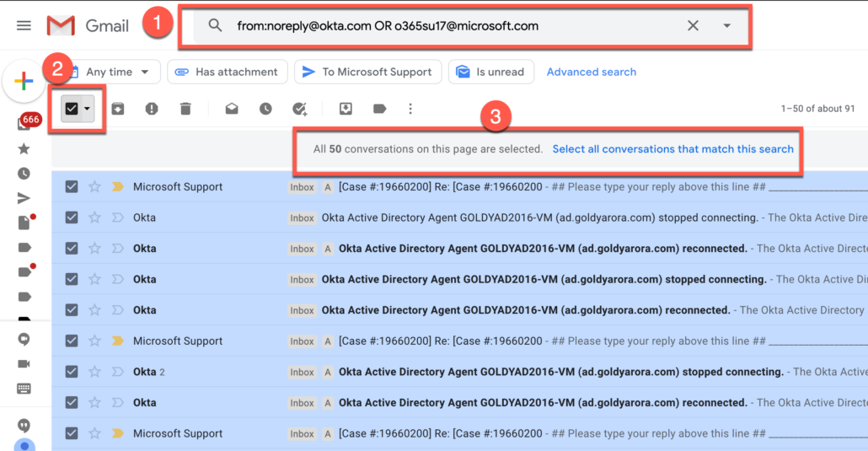Click the Meet chat bubble camera icon
The height and width of the screenshot is (451, 868).
tap(24, 339)
